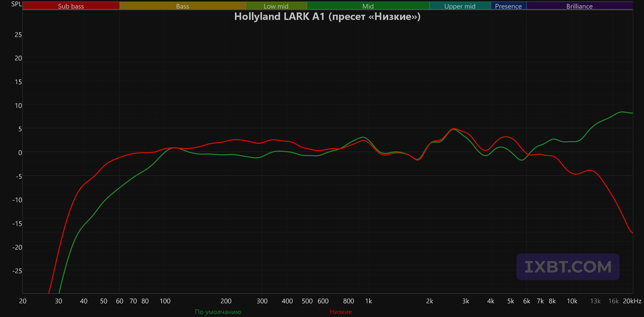Select the Bass band label
Screen dimensions: 644x317
(183, 6)
